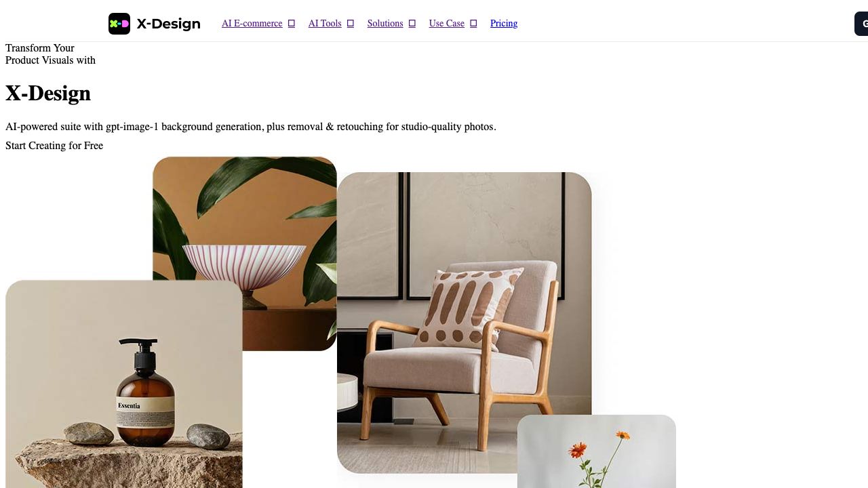
Task: Go to the Pricing page
Action: [504, 24]
